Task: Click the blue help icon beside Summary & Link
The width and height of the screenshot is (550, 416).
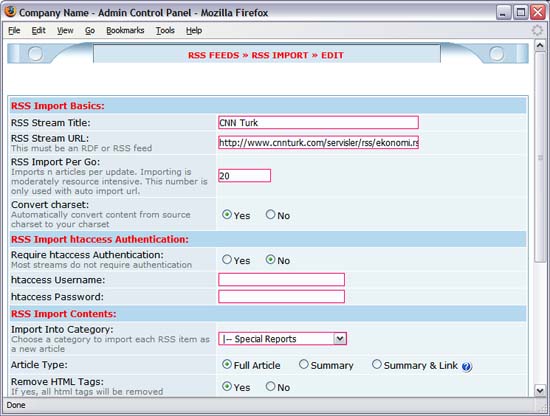Action: pos(467,367)
